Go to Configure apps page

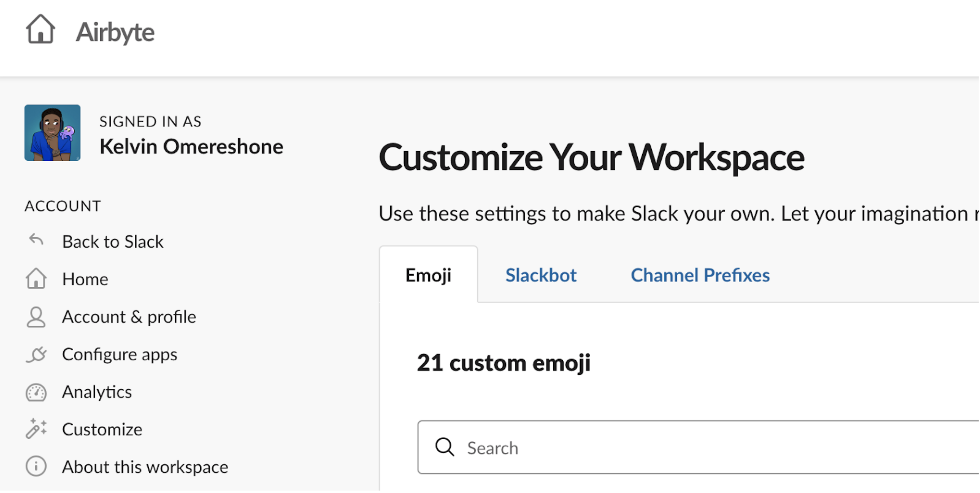point(119,354)
